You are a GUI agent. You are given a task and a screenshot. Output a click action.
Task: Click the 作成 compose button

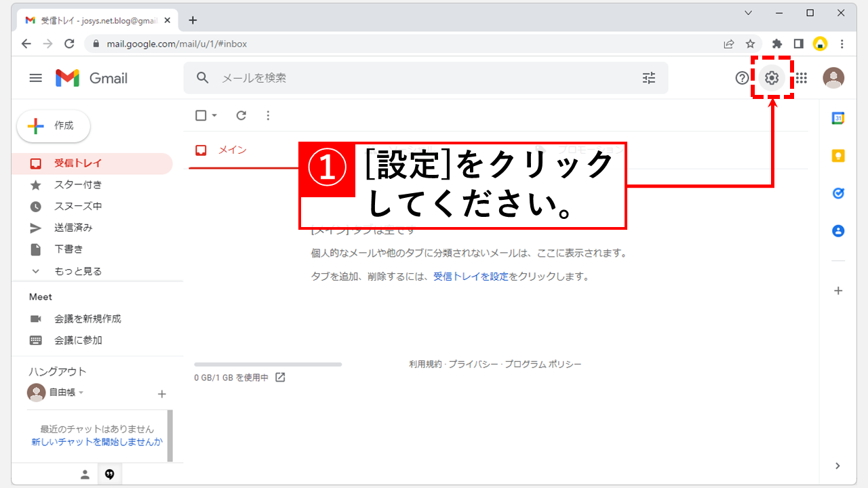tap(54, 126)
